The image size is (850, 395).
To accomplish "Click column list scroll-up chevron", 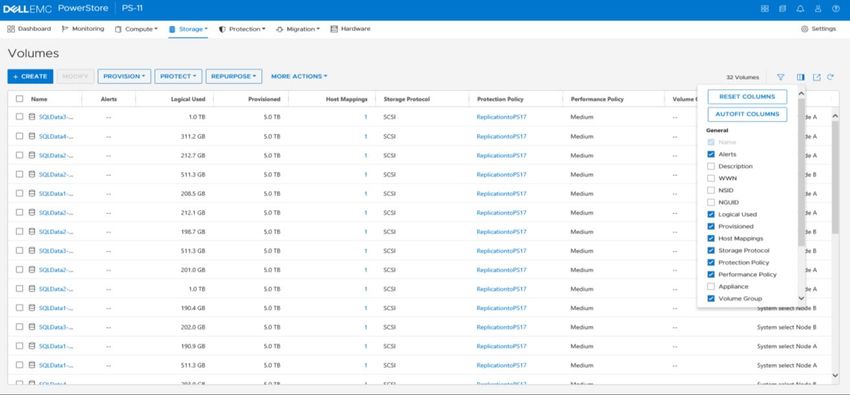I will [801, 94].
